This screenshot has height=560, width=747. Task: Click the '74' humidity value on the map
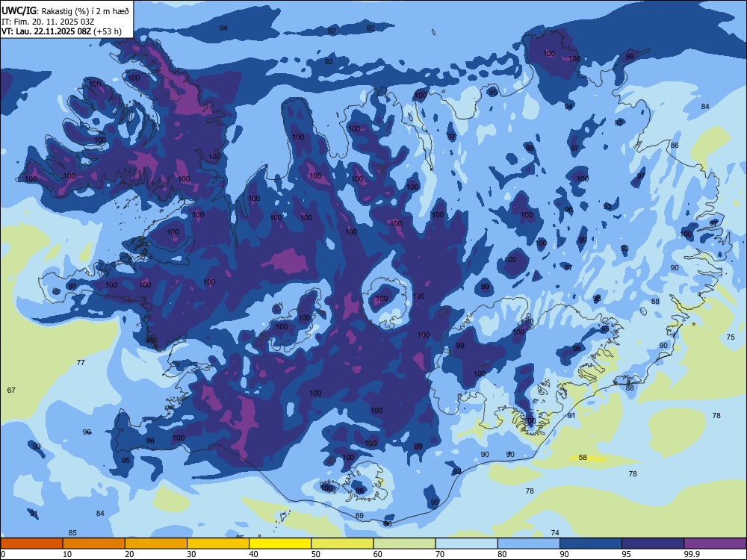(555, 533)
